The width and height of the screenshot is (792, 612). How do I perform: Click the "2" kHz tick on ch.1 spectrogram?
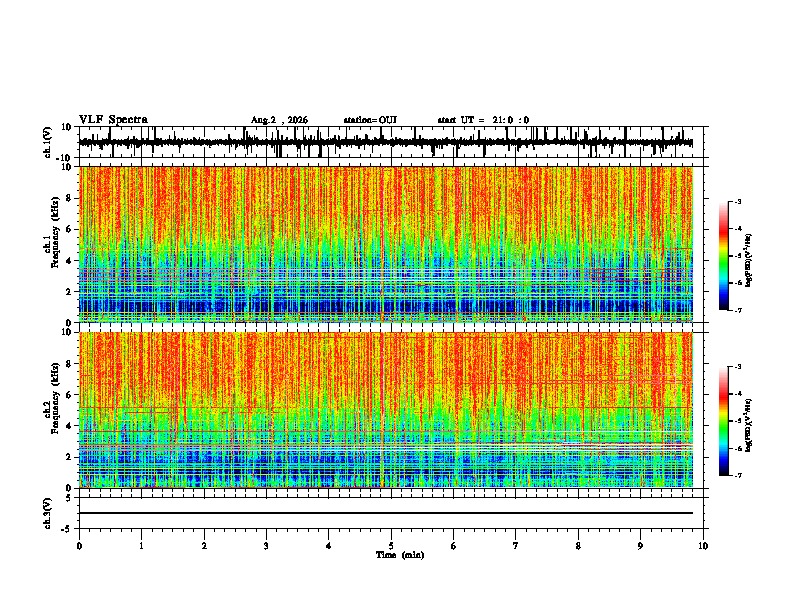point(69,291)
